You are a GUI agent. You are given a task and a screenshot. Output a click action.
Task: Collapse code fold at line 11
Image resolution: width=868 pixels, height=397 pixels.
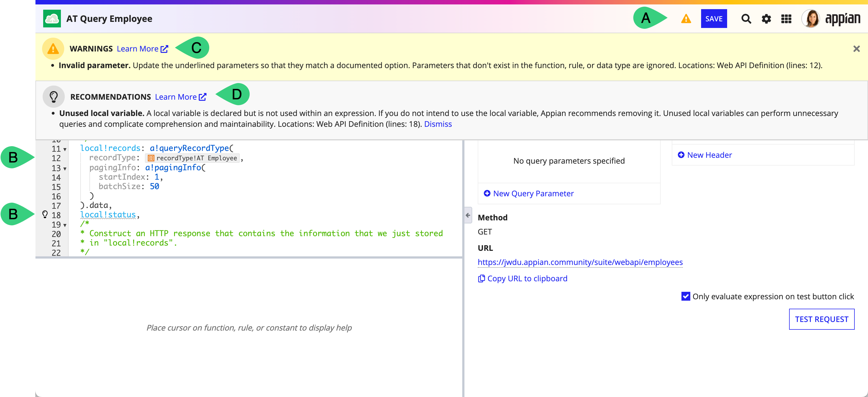[x=65, y=149]
